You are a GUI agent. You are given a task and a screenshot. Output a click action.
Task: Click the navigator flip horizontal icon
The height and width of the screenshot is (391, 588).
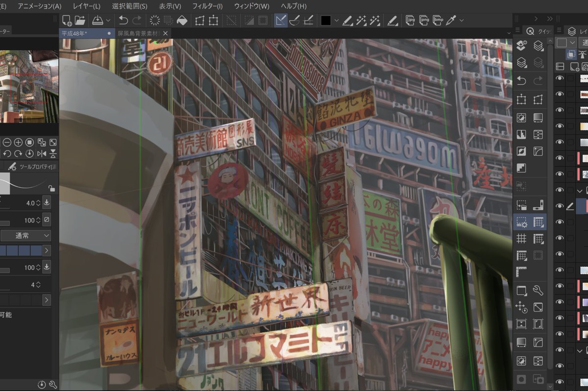[x=41, y=154]
